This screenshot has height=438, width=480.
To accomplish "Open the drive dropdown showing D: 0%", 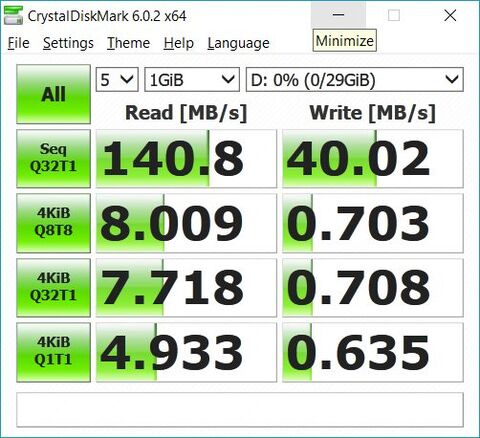I will click(355, 80).
